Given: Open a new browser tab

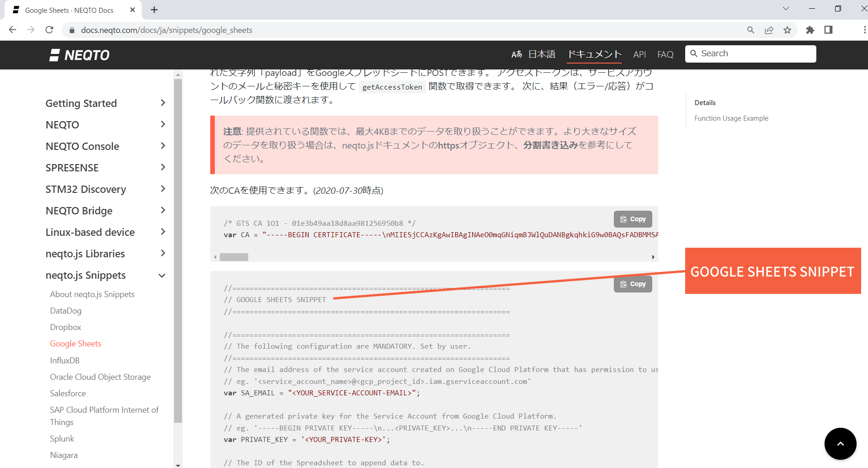Looking at the screenshot, I should click(x=154, y=10).
